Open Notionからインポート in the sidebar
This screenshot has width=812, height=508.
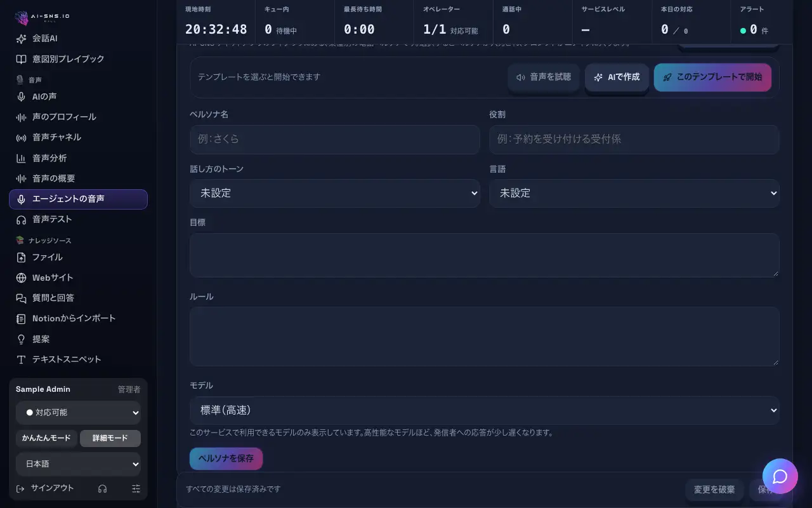pyautogui.click(x=78, y=318)
